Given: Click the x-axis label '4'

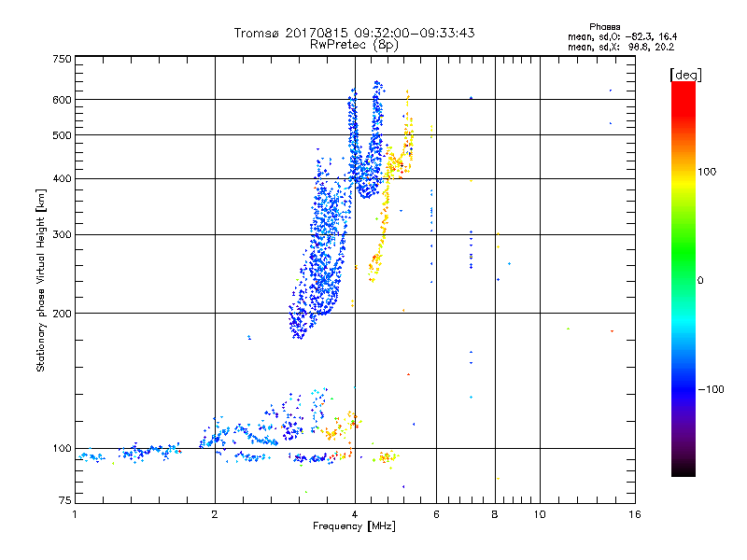Looking at the screenshot, I should pyautogui.click(x=355, y=514).
